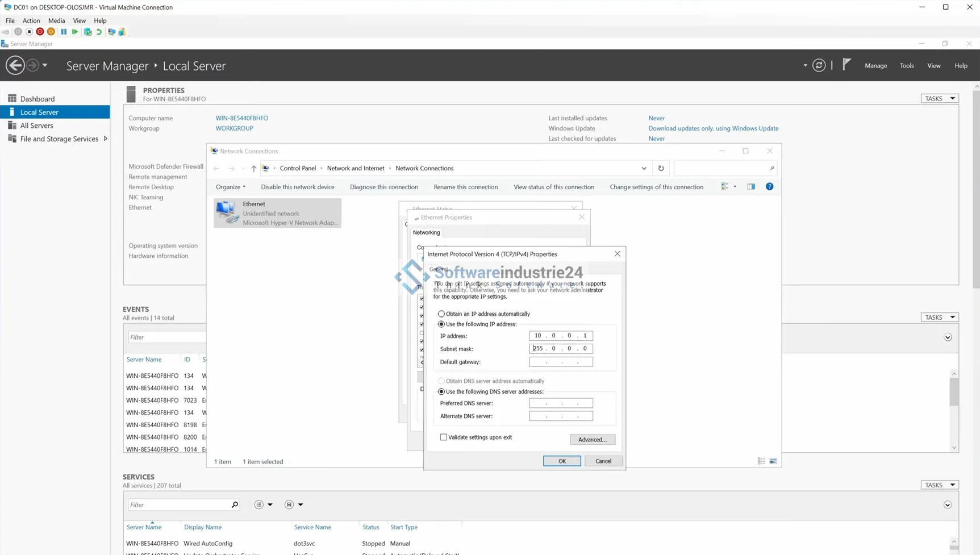The width and height of the screenshot is (980, 555).
Task: Open Network Connections help question mark icon
Action: pos(769,187)
